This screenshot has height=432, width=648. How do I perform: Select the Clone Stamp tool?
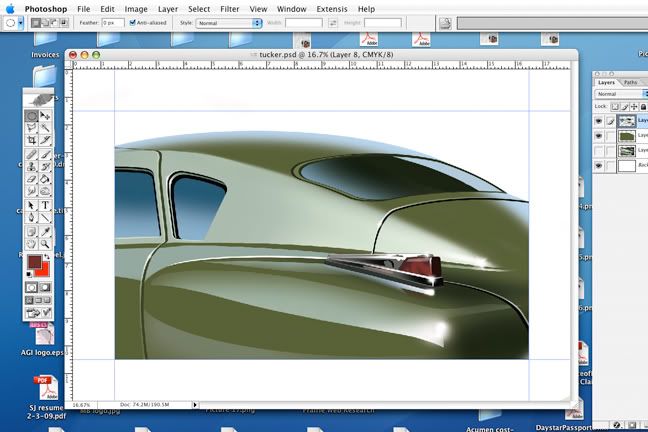31,167
